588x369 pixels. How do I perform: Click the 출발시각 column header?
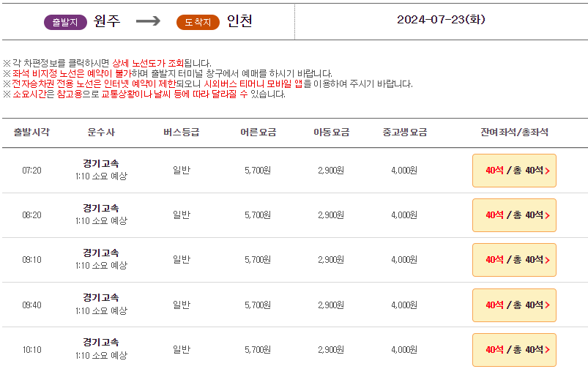pos(31,132)
